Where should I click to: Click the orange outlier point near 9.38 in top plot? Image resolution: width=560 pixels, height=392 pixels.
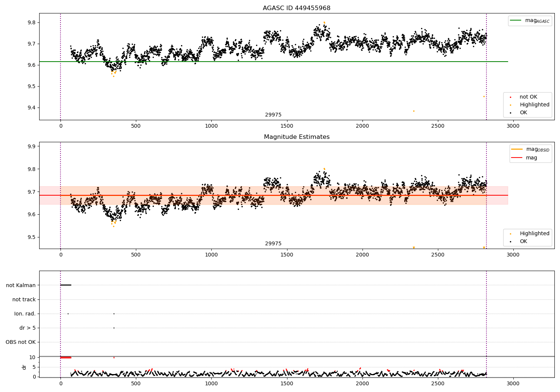(414, 111)
